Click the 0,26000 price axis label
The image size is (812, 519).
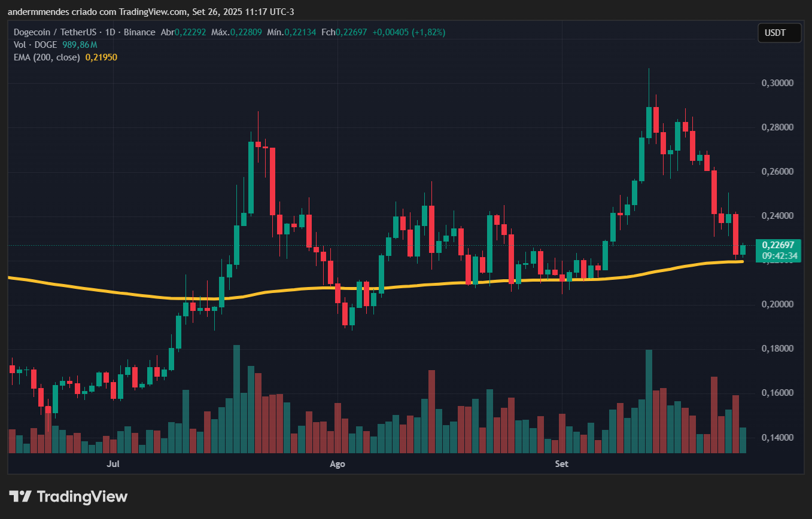tap(777, 172)
